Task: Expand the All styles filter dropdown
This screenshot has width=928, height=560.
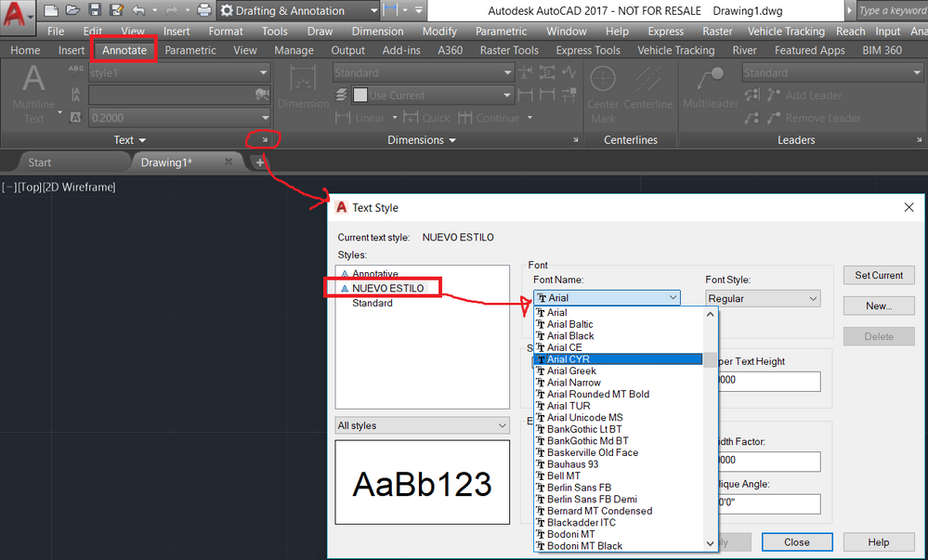Action: pos(423,425)
